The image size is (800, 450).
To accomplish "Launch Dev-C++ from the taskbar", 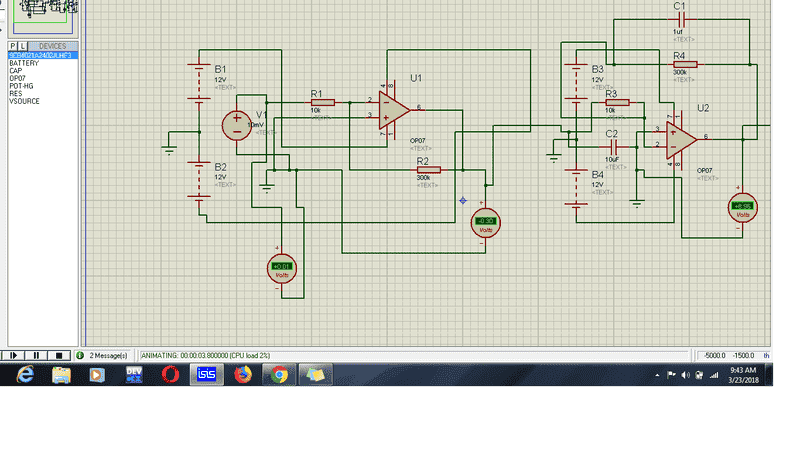I will [x=134, y=374].
